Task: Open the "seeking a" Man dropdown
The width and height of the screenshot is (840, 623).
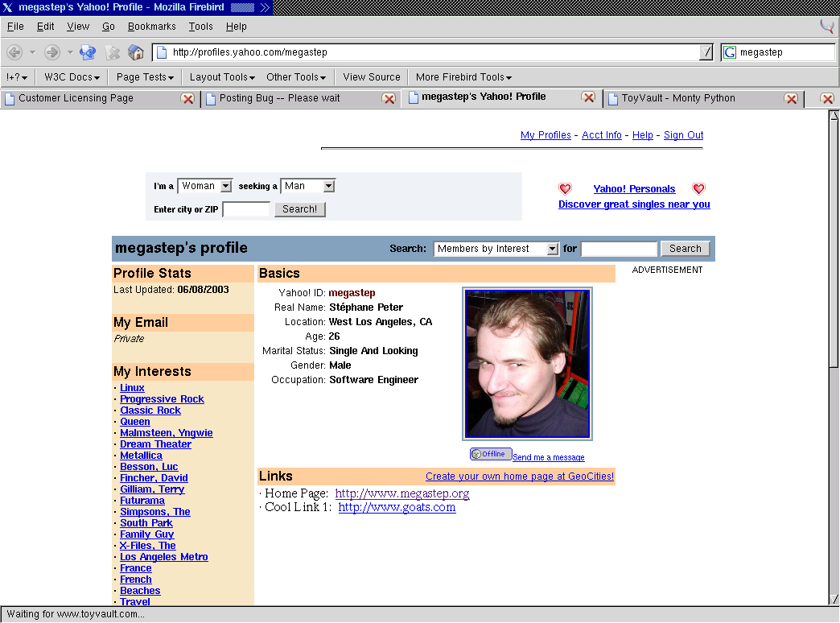Action: tap(308, 186)
